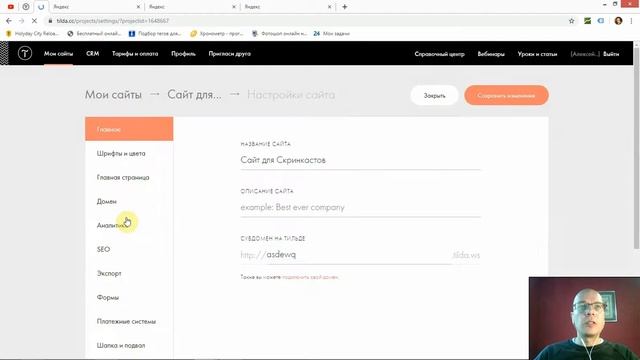Open the Подбор тегов bookmark
Viewport: 640px width, 360px height.
point(155,33)
